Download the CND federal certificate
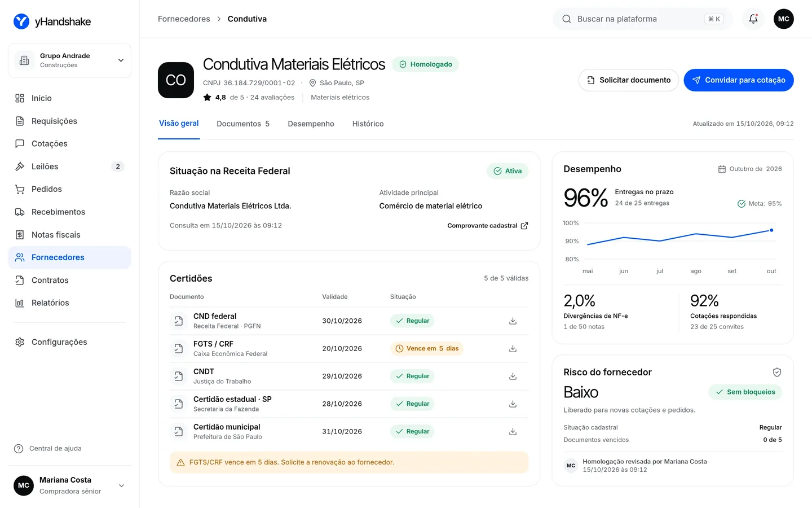Image resolution: width=812 pixels, height=508 pixels. (513, 321)
